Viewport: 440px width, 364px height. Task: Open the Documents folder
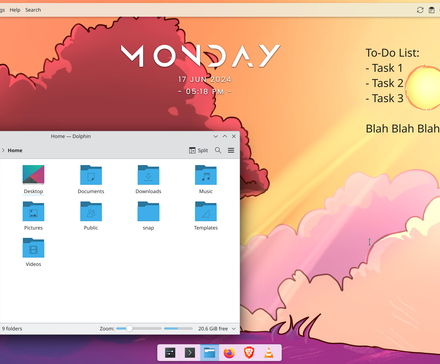pos(91,179)
